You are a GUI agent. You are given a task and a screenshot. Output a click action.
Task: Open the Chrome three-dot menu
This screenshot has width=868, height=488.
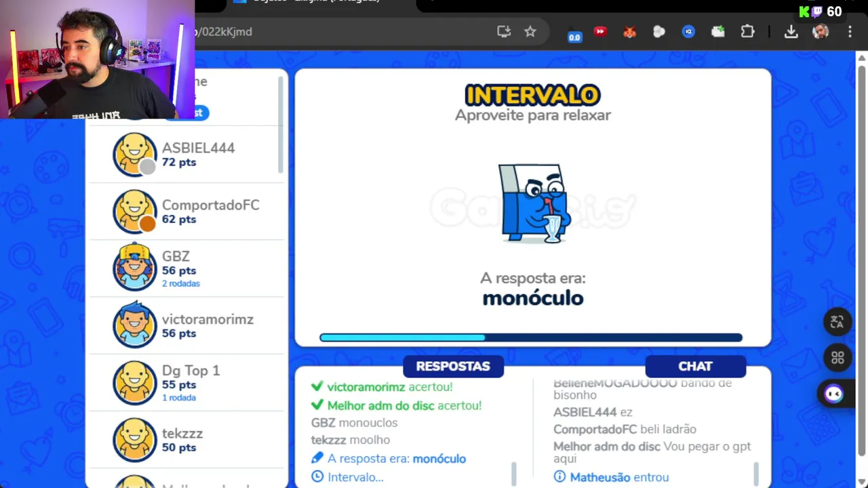pos(850,32)
